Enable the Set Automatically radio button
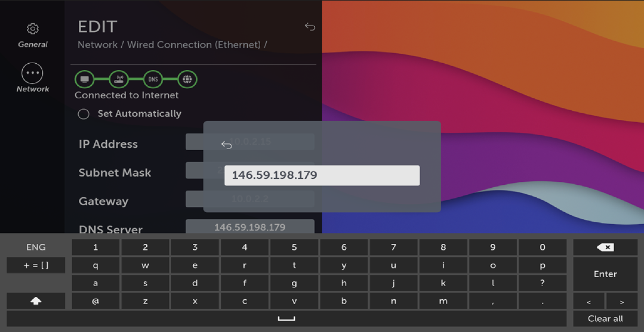Image resolution: width=644 pixels, height=332 pixels. (84, 114)
